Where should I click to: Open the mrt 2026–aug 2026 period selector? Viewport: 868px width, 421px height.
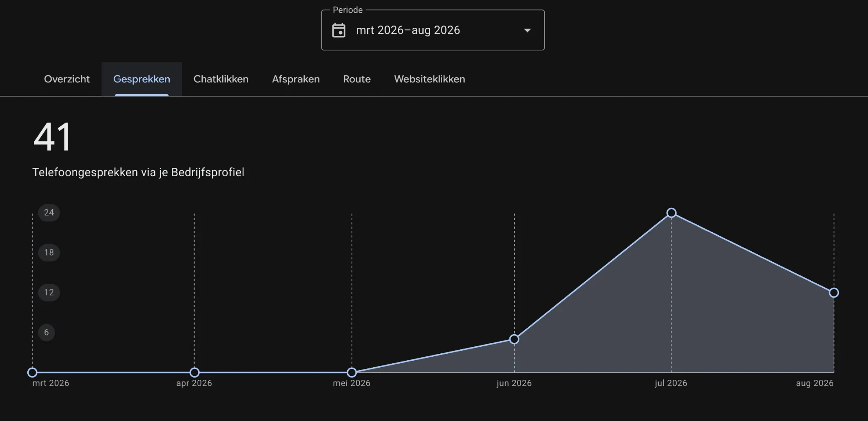tap(433, 30)
